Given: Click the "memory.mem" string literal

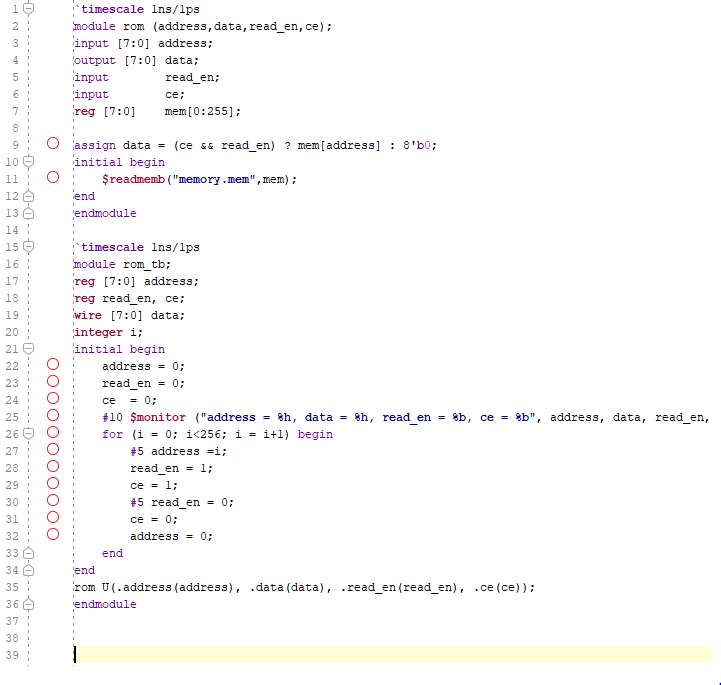Looking at the screenshot, I should point(214,179).
